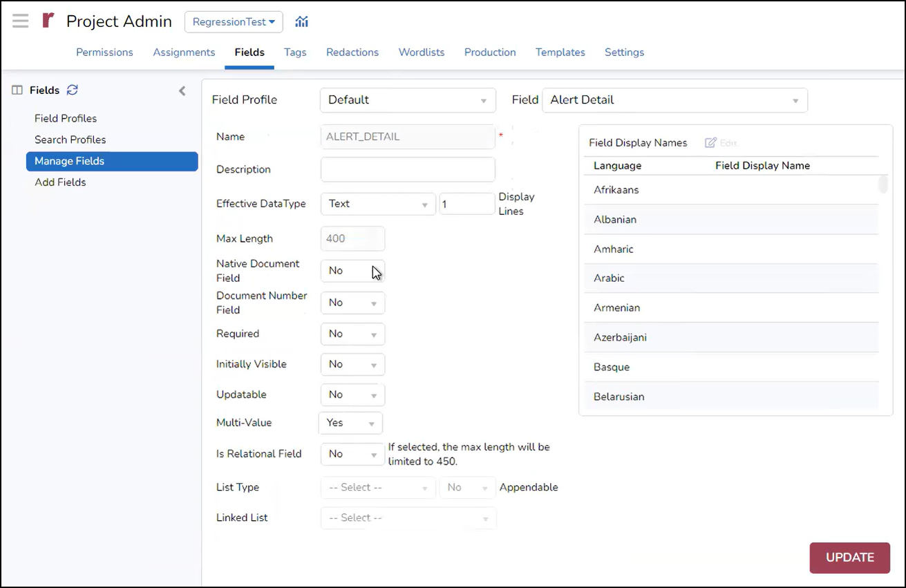Switch to the Assignments tab
This screenshot has height=588, width=906.
(x=184, y=53)
